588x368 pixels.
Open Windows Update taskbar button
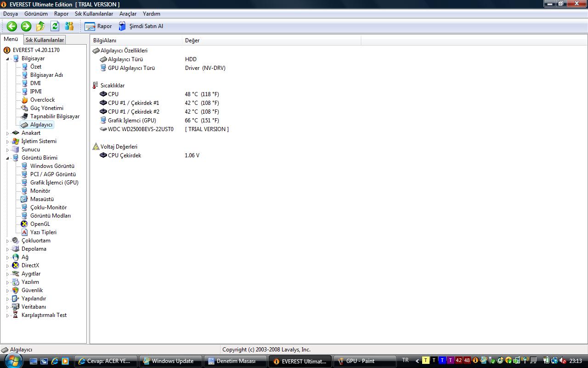click(170, 361)
